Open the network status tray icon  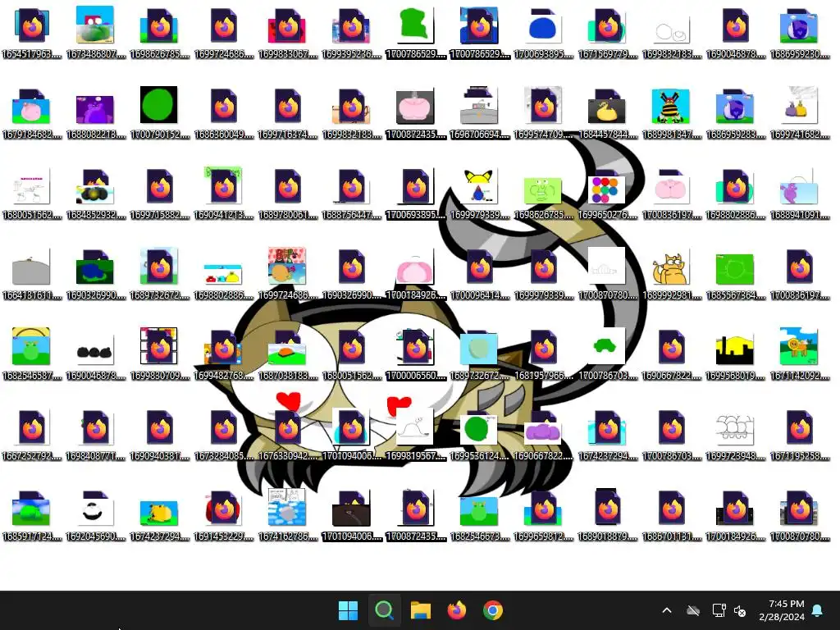(719, 610)
